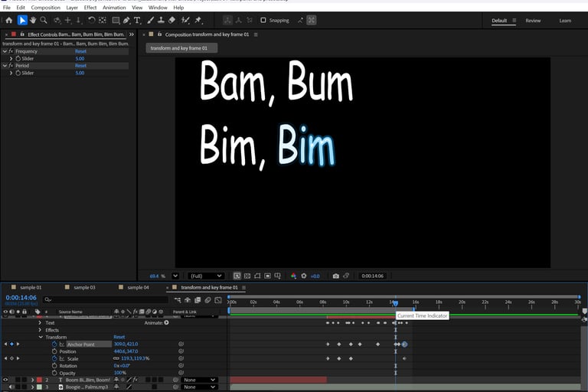Screen dimensions: 588x392
Task: Select the Zoom tool in toolbar
Action: tap(44, 21)
